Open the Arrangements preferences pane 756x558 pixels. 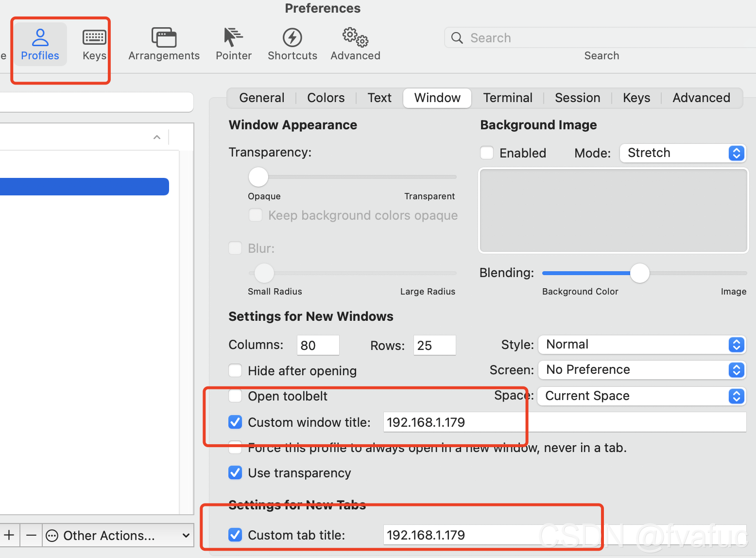[x=164, y=44]
